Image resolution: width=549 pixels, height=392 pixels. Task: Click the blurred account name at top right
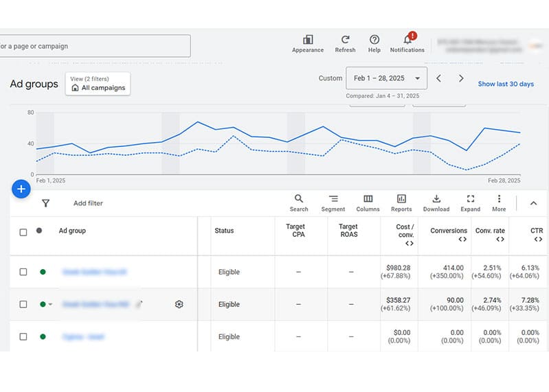click(x=478, y=46)
